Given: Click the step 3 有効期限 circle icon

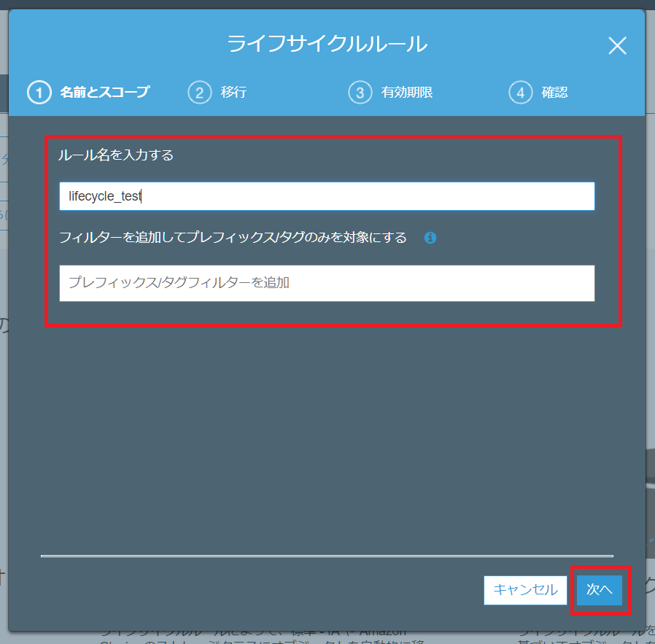Looking at the screenshot, I should pos(360,93).
